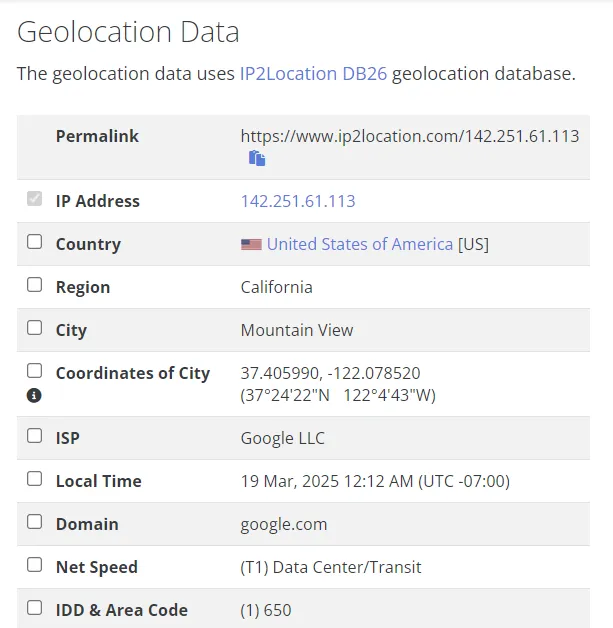The width and height of the screenshot is (613, 628).
Task: Check the City checkbox
Action: pos(35,328)
